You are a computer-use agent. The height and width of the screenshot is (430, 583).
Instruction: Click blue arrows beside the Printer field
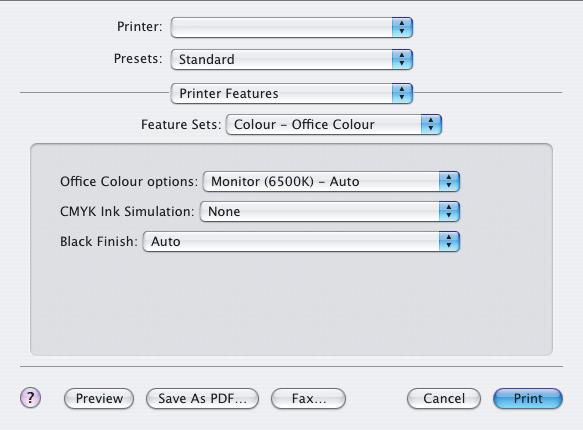point(402,27)
